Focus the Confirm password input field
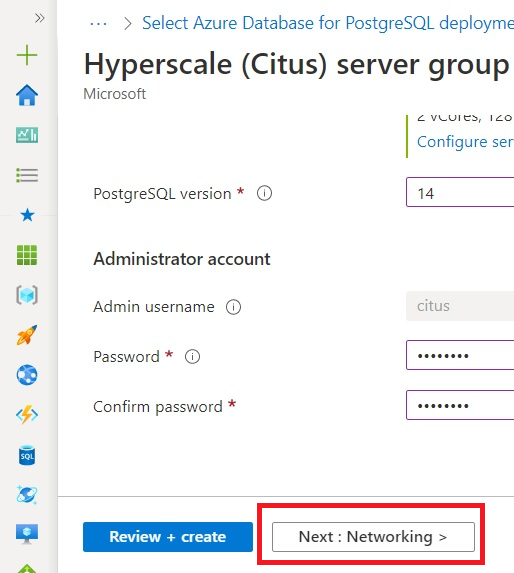514x573 pixels. tap(460, 405)
